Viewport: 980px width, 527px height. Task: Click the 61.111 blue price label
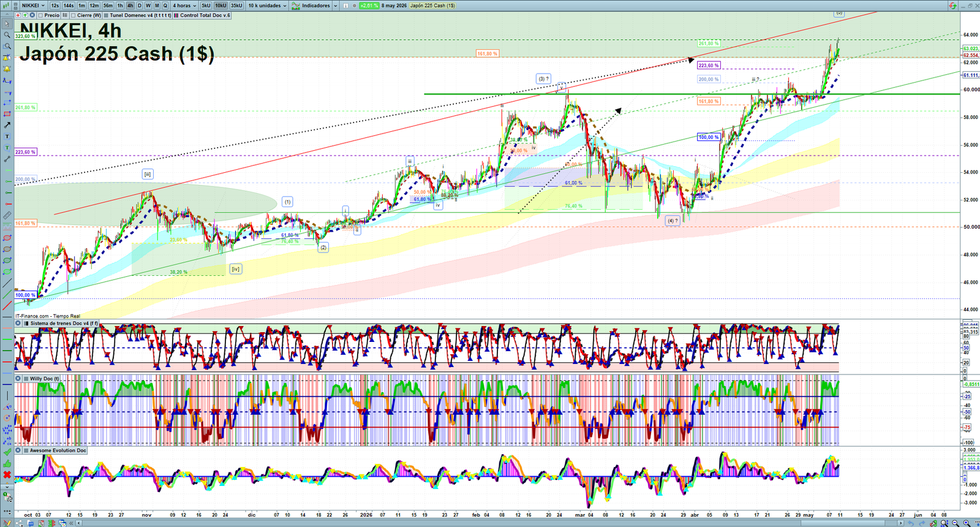(x=971, y=75)
